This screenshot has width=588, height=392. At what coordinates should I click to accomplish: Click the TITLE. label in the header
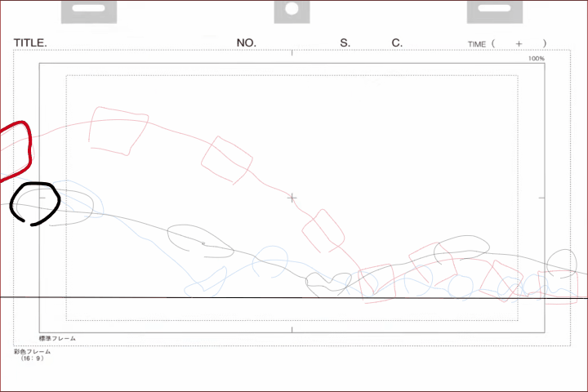click(30, 43)
